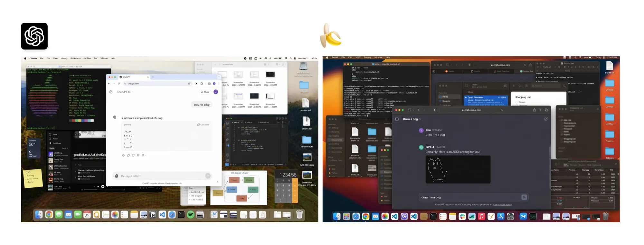Click the share icon in the chat.openai.com Safari toolbar

pos(534,110)
